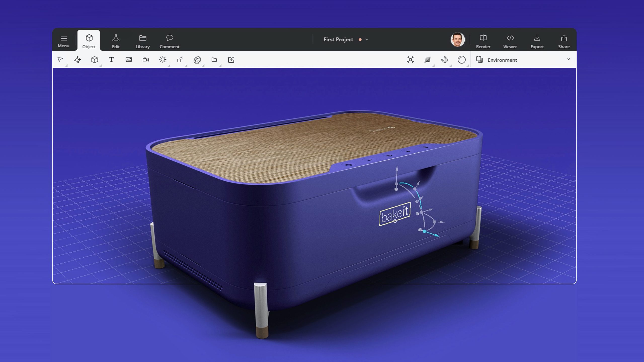644x362 pixels.
Task: Activate the Text tool
Action: click(111, 60)
